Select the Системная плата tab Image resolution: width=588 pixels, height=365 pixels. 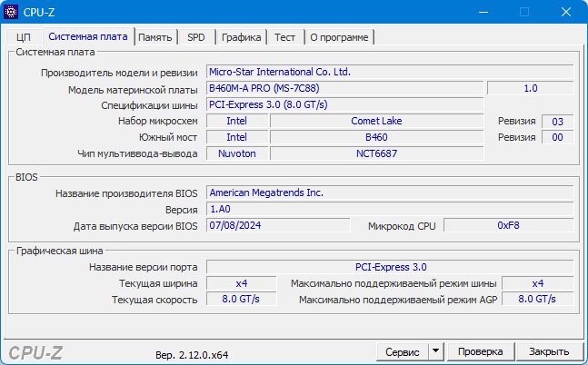pos(88,36)
